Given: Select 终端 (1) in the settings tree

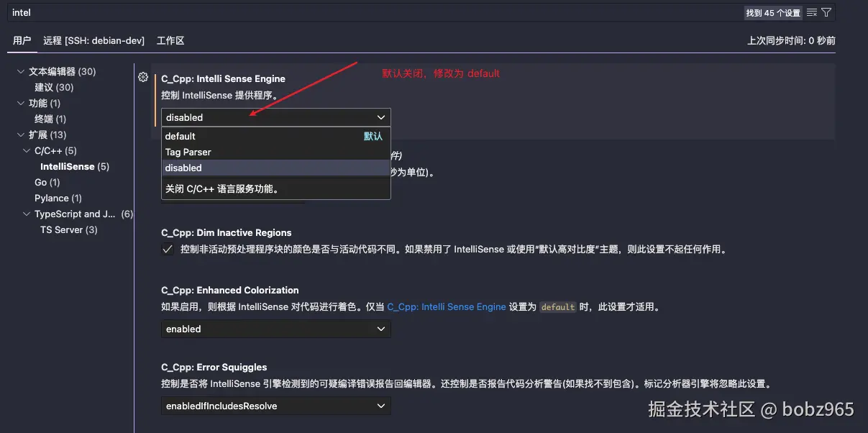Looking at the screenshot, I should click(x=50, y=119).
